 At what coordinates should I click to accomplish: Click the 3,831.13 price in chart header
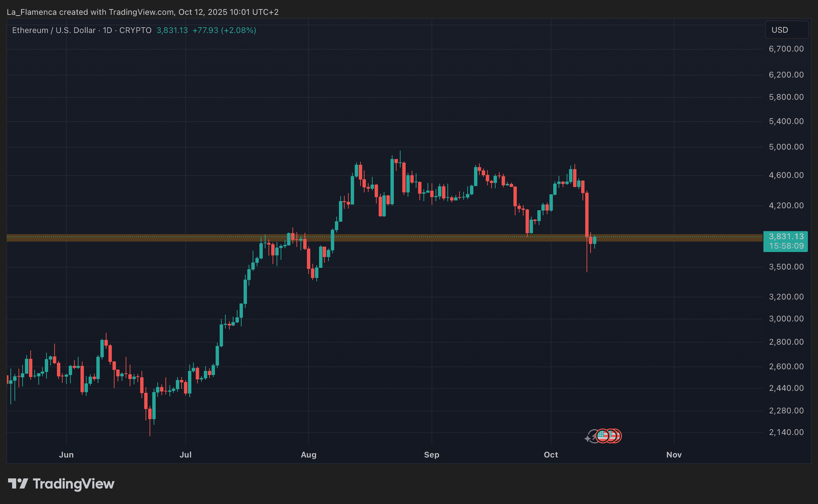(x=172, y=30)
